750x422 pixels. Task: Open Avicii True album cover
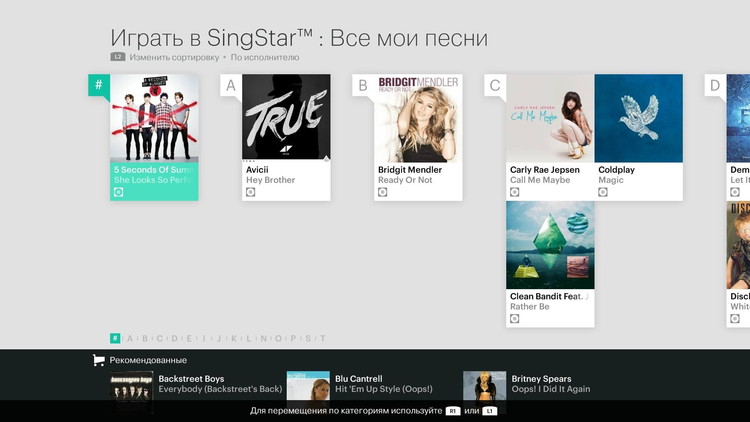click(286, 118)
